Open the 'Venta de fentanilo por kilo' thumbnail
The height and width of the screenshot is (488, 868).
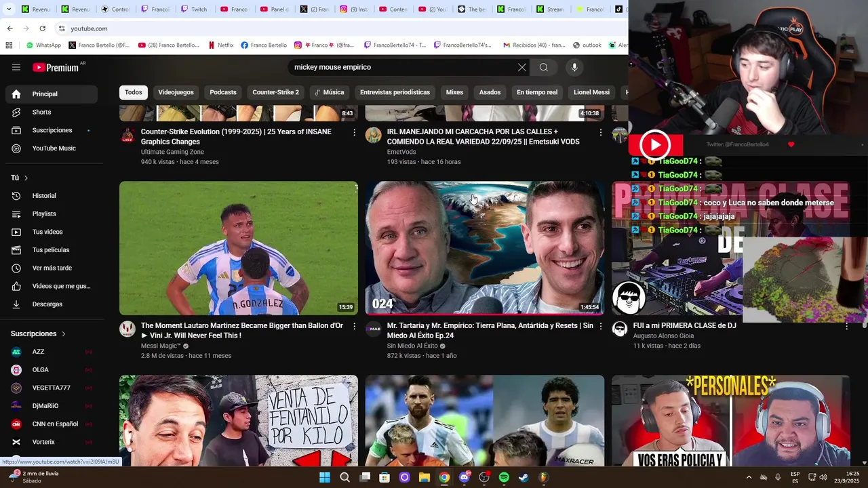(x=239, y=421)
